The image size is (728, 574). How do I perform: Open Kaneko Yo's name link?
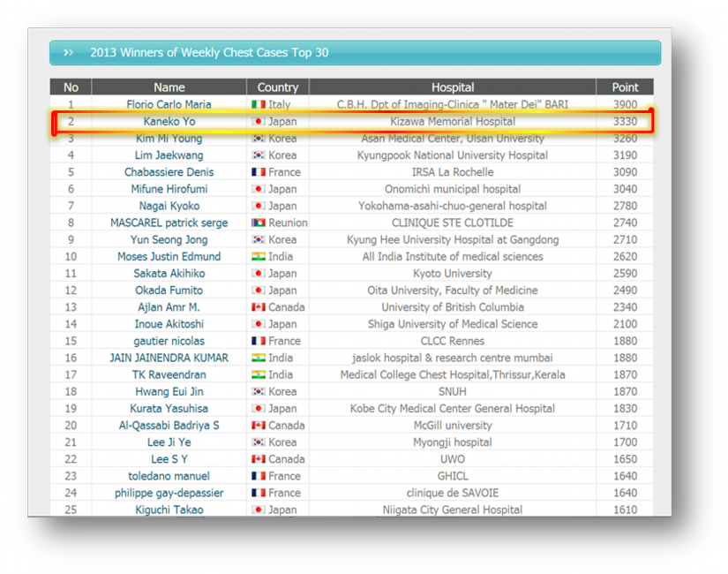tap(169, 121)
